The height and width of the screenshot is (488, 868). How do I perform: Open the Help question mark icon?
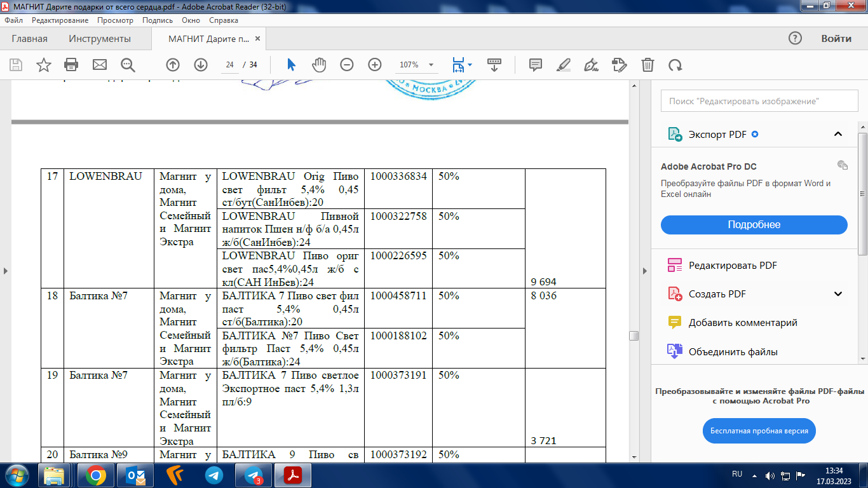[795, 38]
